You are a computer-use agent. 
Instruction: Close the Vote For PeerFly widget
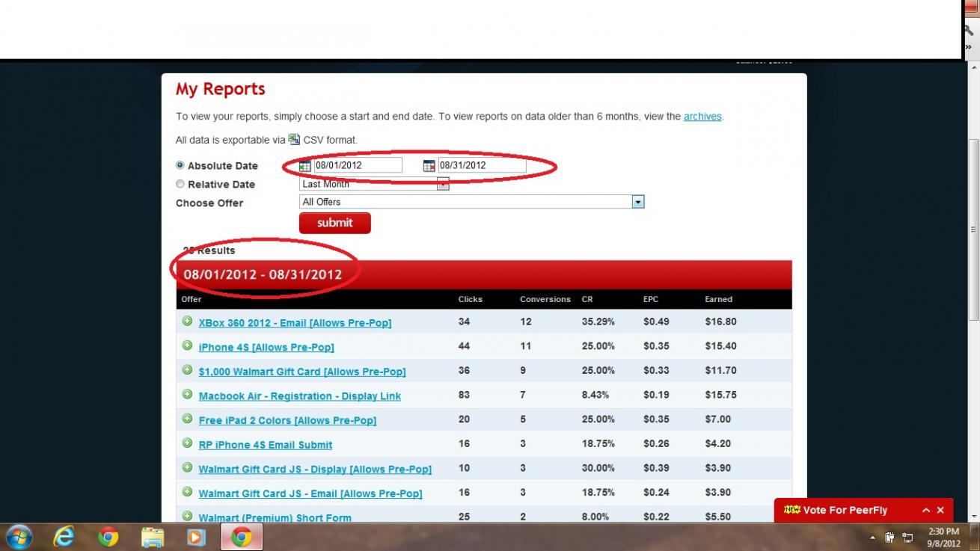pos(940,510)
